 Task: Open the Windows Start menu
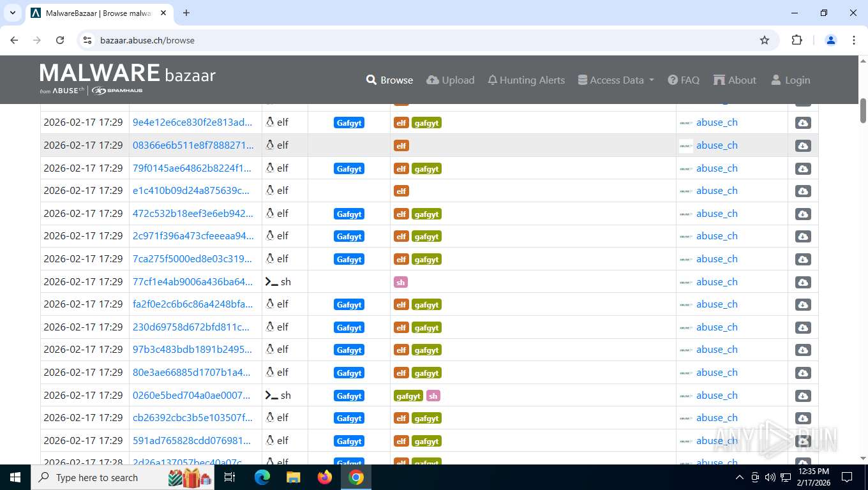(x=15, y=477)
